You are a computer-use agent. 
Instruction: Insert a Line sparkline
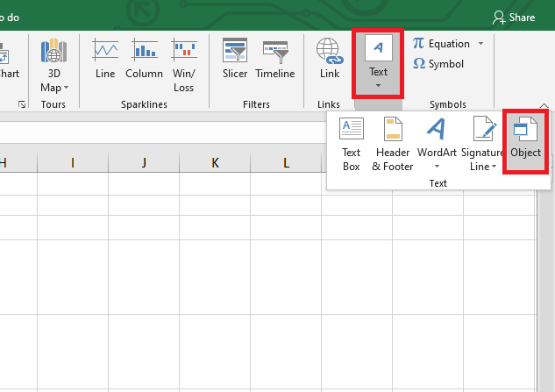point(105,59)
